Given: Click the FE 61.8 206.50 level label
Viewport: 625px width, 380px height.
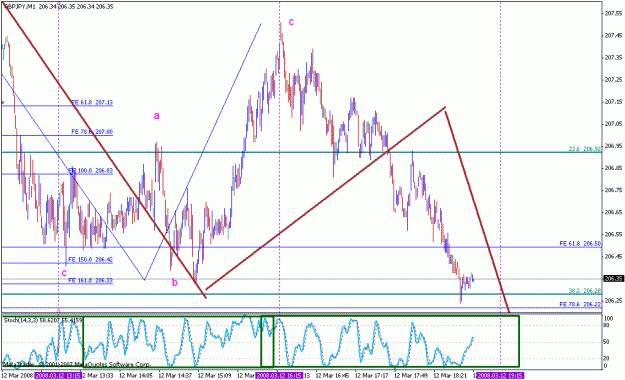Looking at the screenshot, I should tap(580, 244).
